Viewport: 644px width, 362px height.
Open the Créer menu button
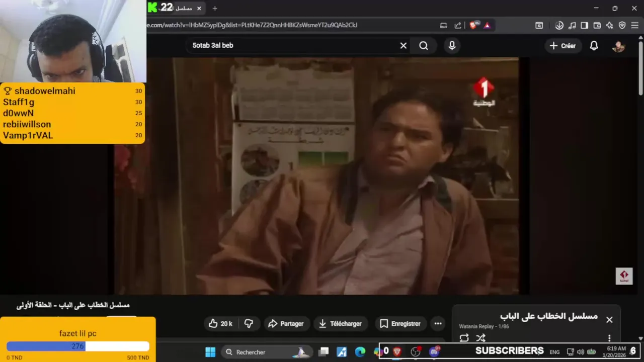[562, 46]
